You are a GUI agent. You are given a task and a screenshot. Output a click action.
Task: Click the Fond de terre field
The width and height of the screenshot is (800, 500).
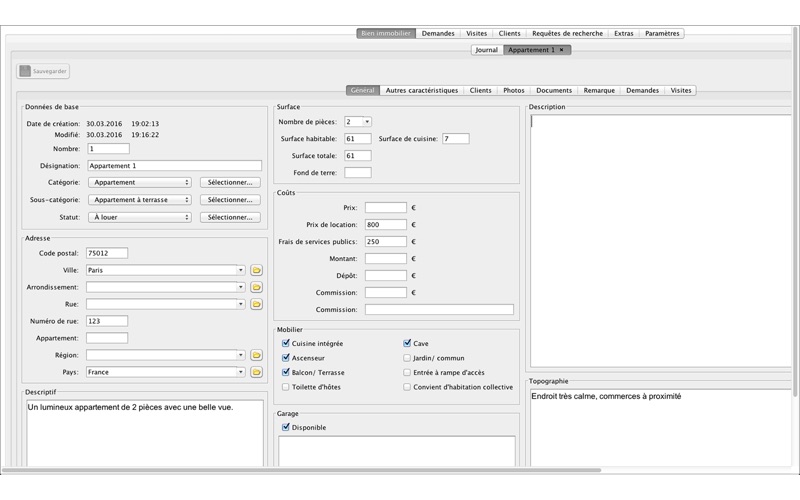[x=358, y=173]
